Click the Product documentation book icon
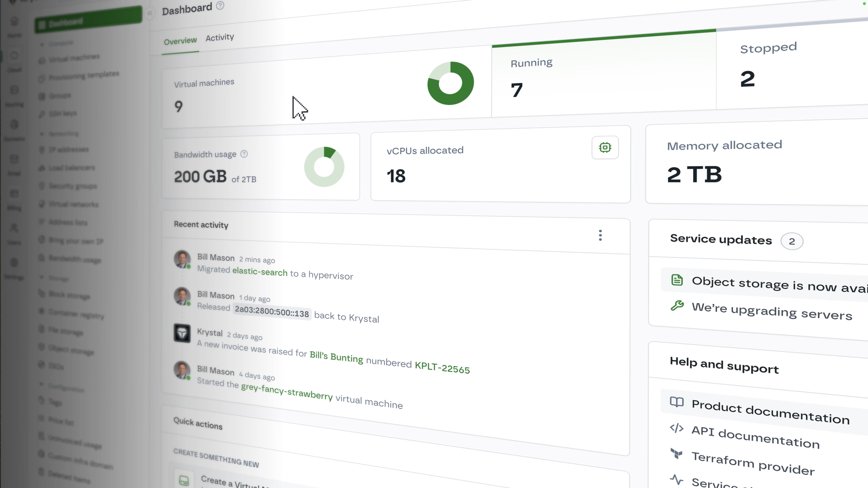 click(677, 402)
